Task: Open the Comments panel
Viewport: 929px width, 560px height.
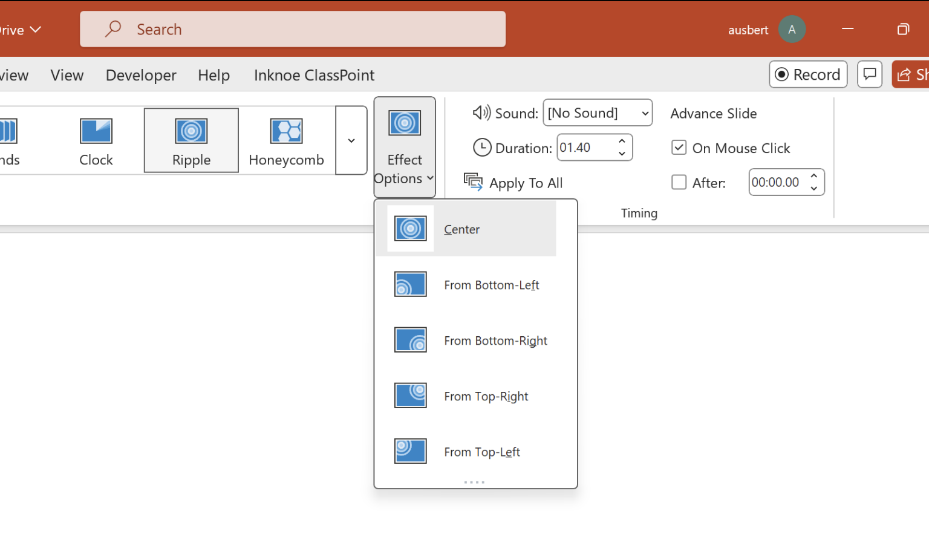Action: click(x=870, y=74)
